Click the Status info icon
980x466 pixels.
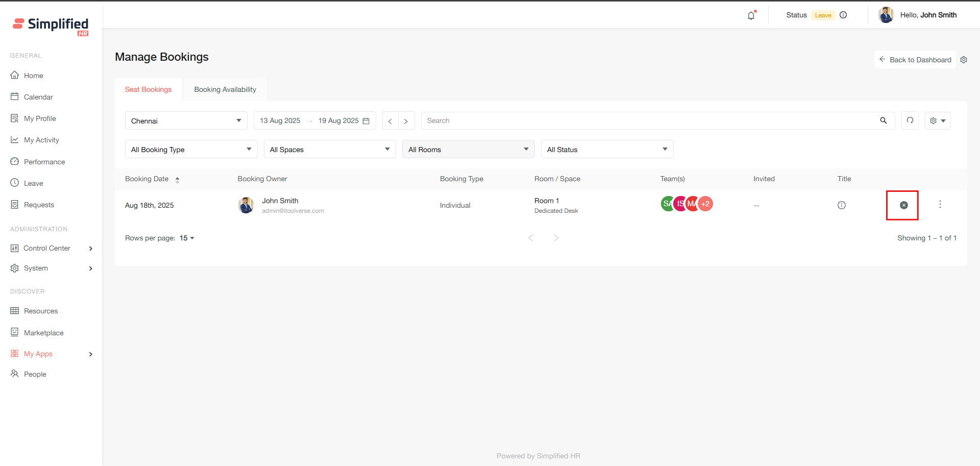point(843,15)
